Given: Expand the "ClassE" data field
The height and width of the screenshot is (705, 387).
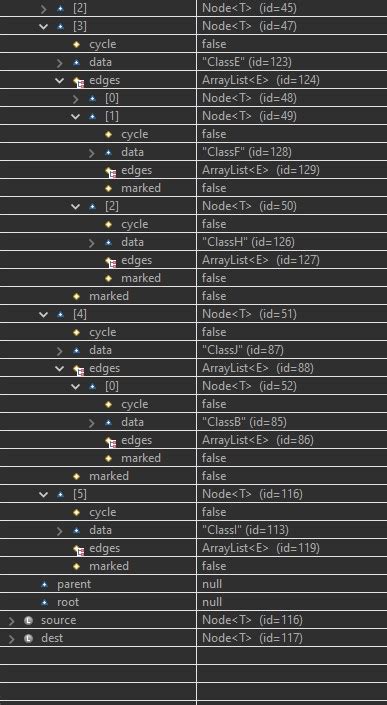Looking at the screenshot, I should click(60, 62).
